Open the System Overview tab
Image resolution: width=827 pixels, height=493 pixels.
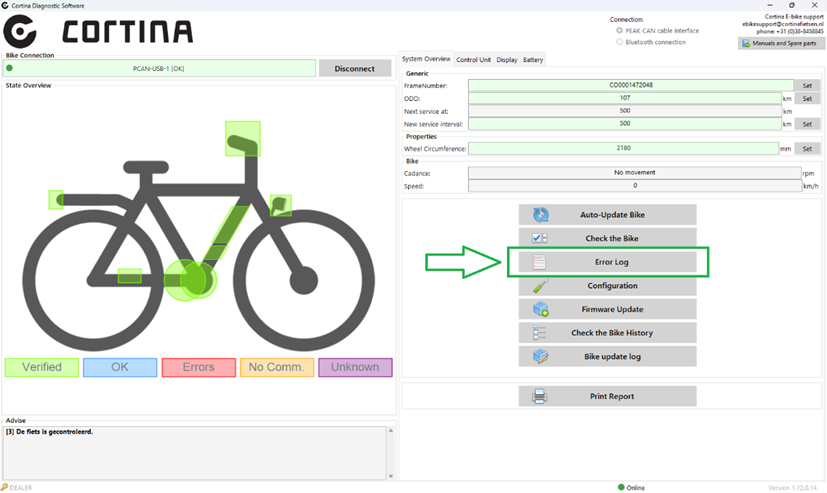pos(426,59)
